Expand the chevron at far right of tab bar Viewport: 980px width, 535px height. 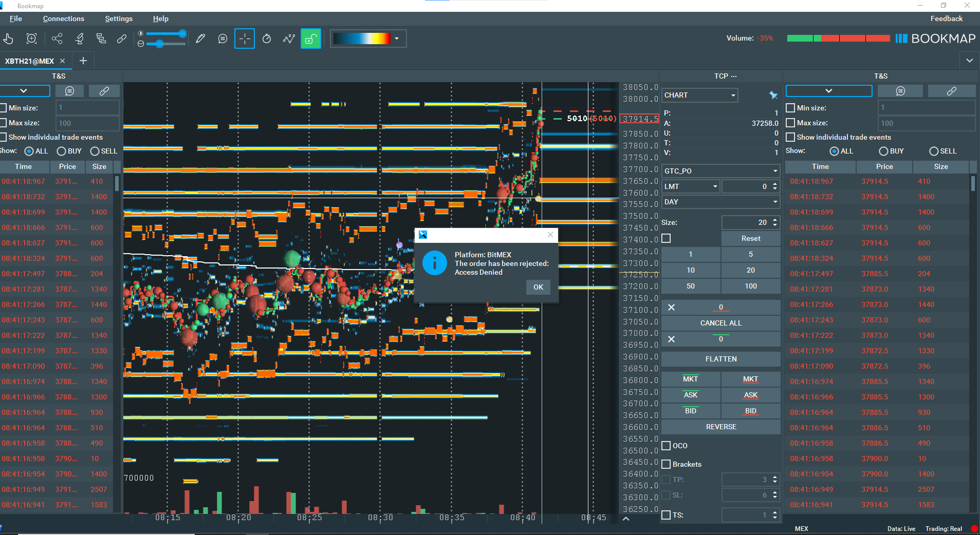point(969,61)
